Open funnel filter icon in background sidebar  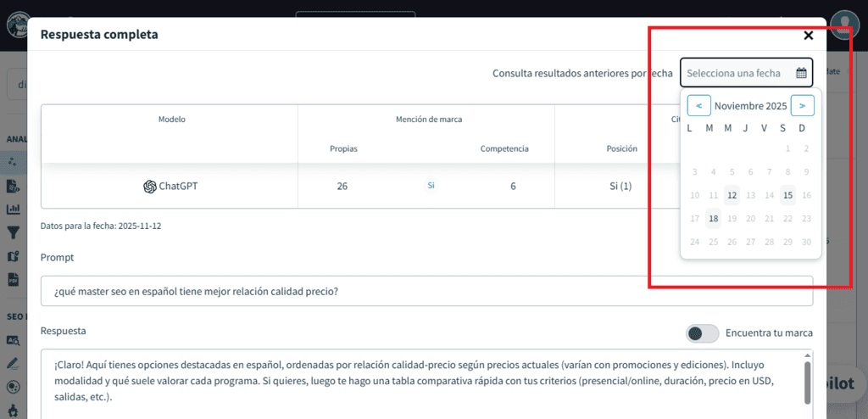point(13,232)
